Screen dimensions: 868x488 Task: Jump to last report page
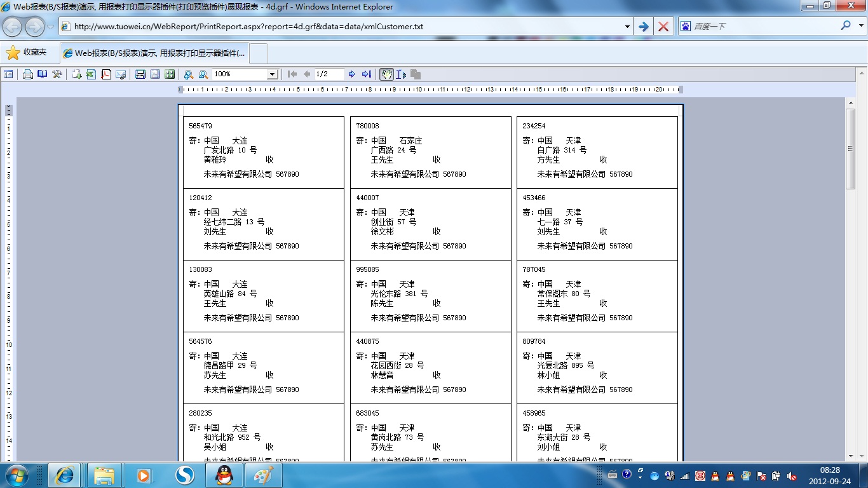(x=367, y=74)
